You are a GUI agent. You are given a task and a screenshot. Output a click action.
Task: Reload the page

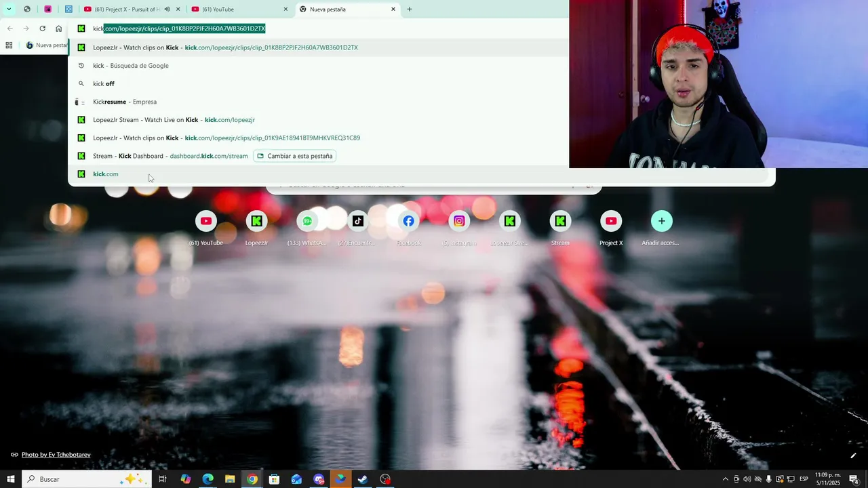coord(42,28)
